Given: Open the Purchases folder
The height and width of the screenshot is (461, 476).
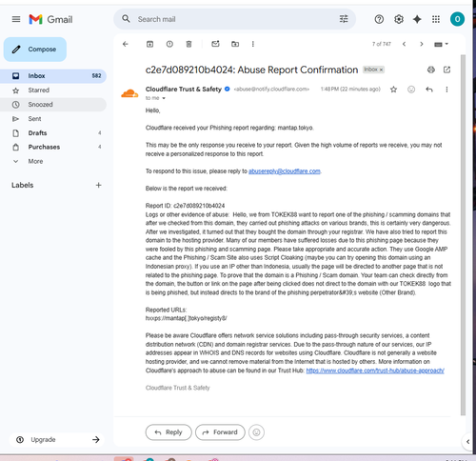Looking at the screenshot, I should (53, 147).
